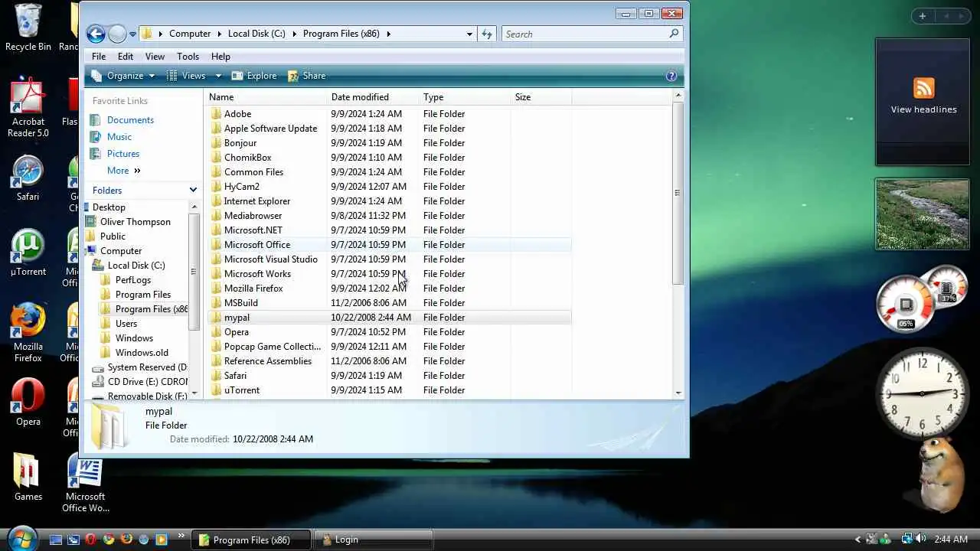980x551 pixels.
Task: Select the Apple Software Update folder
Action: pyautogui.click(x=270, y=129)
